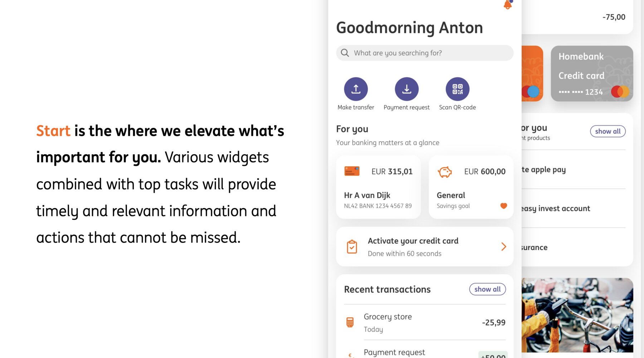Click 'Your banking matters at a glance'
Image resolution: width=644 pixels, height=358 pixels.
387,143
